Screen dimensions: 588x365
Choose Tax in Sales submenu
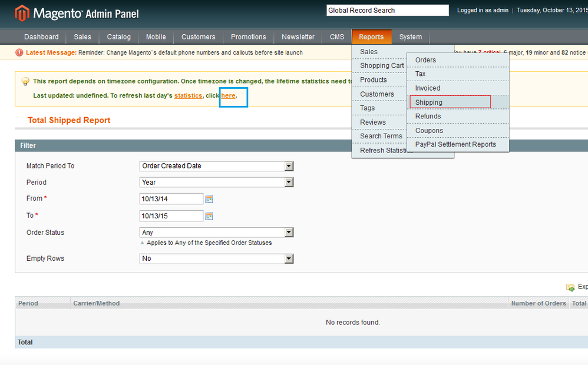click(x=458, y=74)
